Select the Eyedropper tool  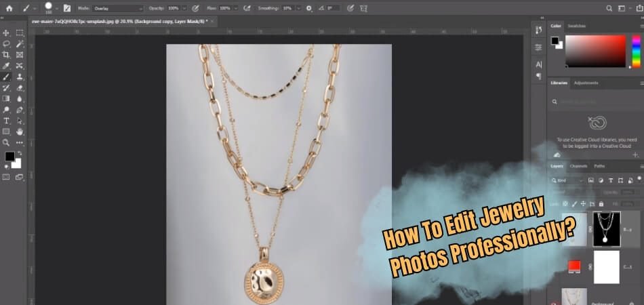6,66
